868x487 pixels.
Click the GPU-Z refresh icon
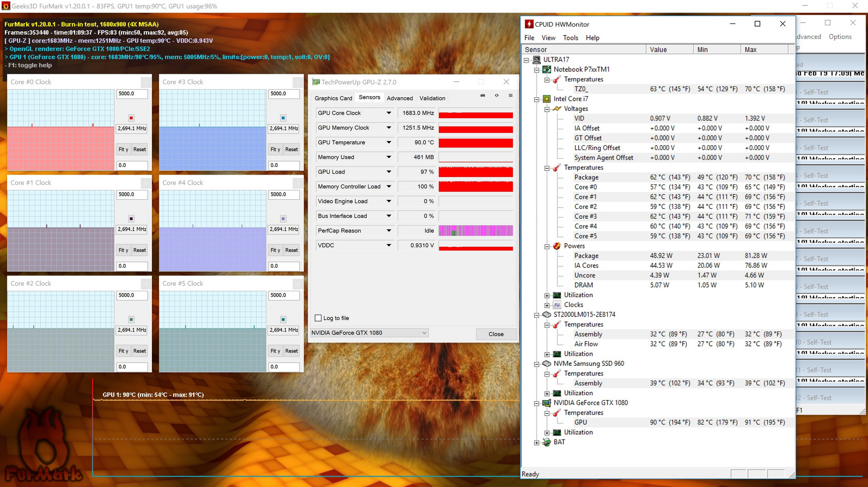pos(496,95)
